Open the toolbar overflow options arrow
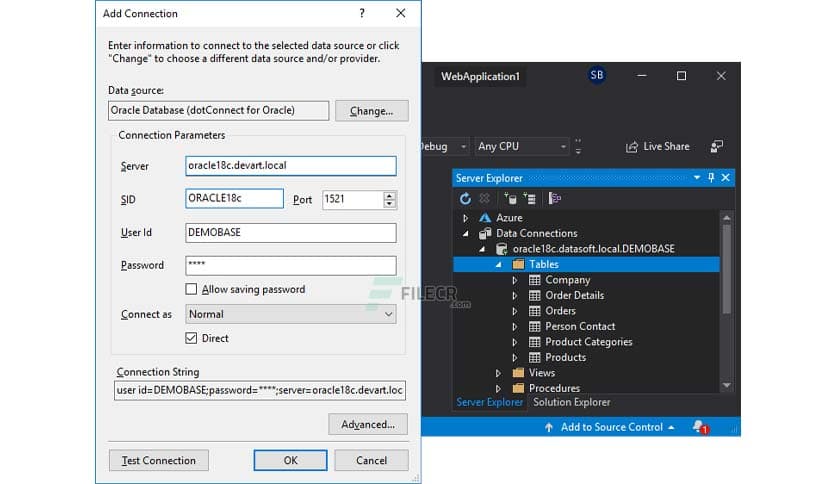The height and width of the screenshot is (484, 836). tap(578, 147)
